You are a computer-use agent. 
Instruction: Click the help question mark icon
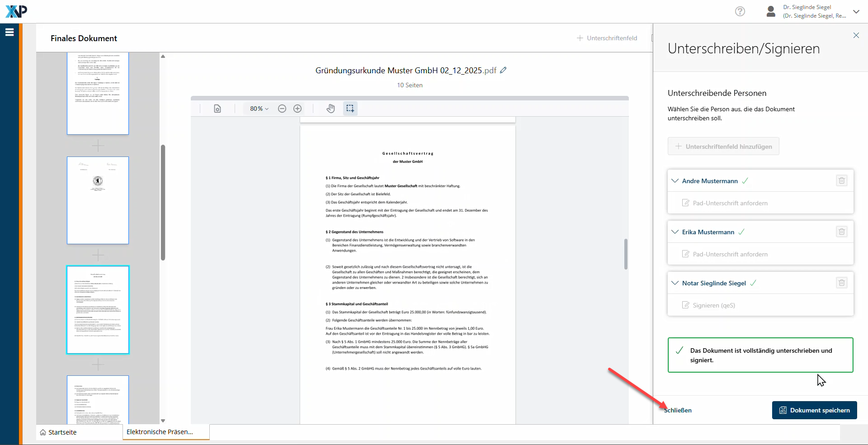tap(740, 11)
